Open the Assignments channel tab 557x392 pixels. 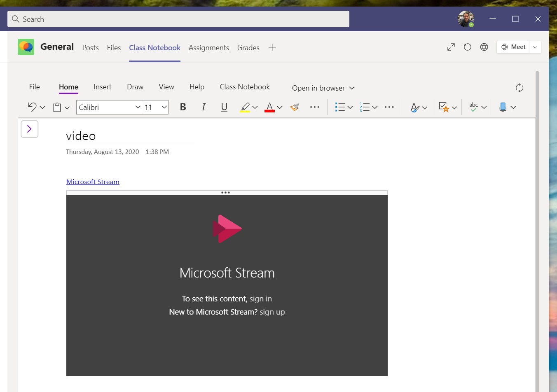click(x=209, y=48)
